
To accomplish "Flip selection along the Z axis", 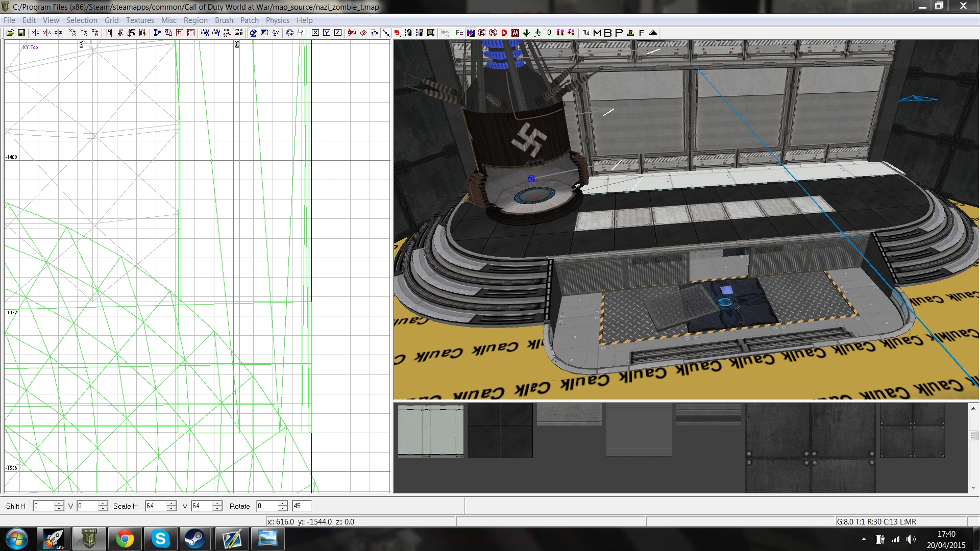I will click(58, 33).
